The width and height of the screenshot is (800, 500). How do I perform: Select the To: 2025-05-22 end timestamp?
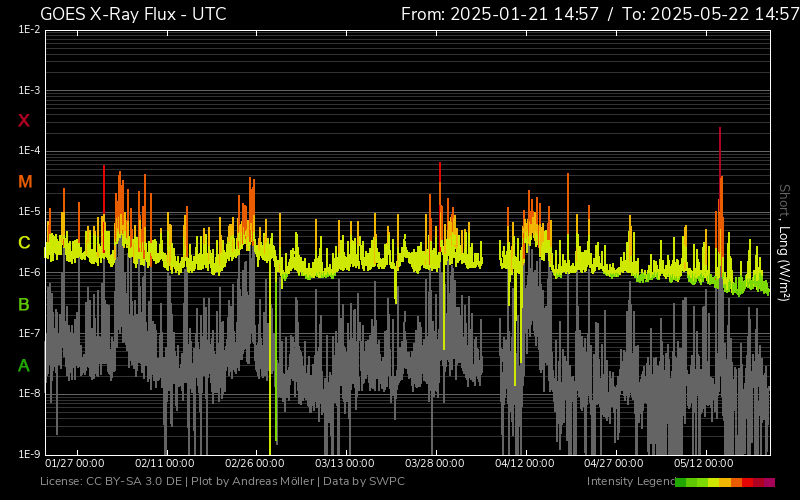[711, 14]
